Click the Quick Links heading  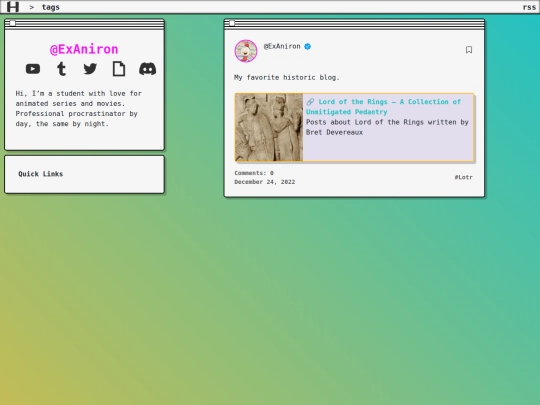(x=41, y=174)
